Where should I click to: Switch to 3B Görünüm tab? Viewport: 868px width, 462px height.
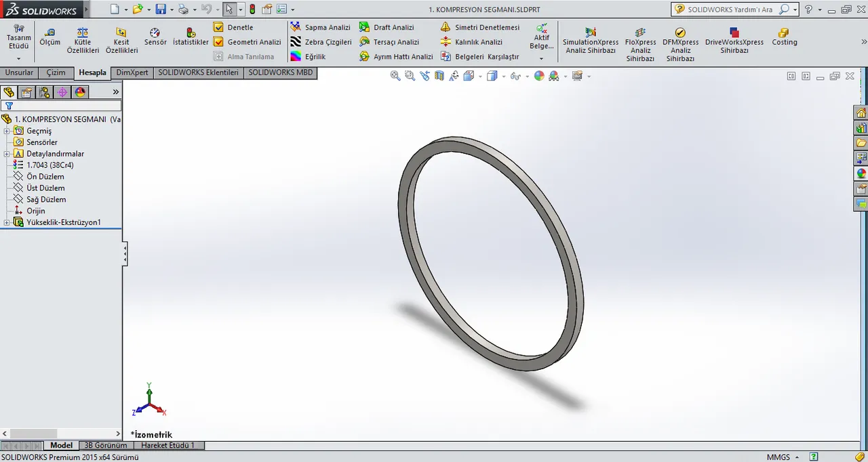pos(105,445)
